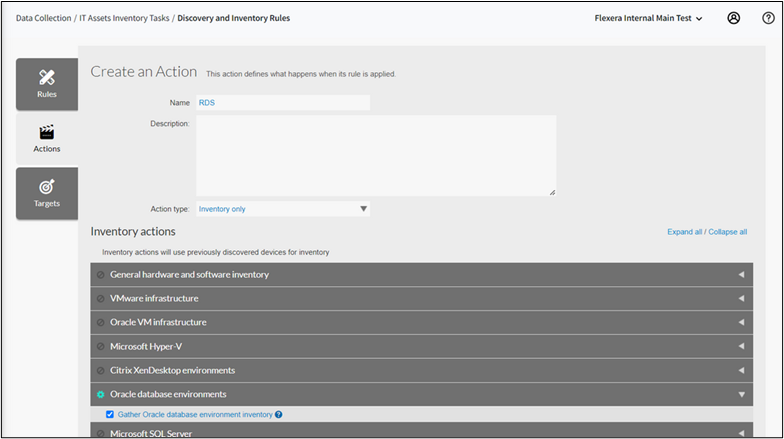Click the Discovery and Inventory Rules breadcrumb
Viewport: 784px width, 439px height.
234,18
